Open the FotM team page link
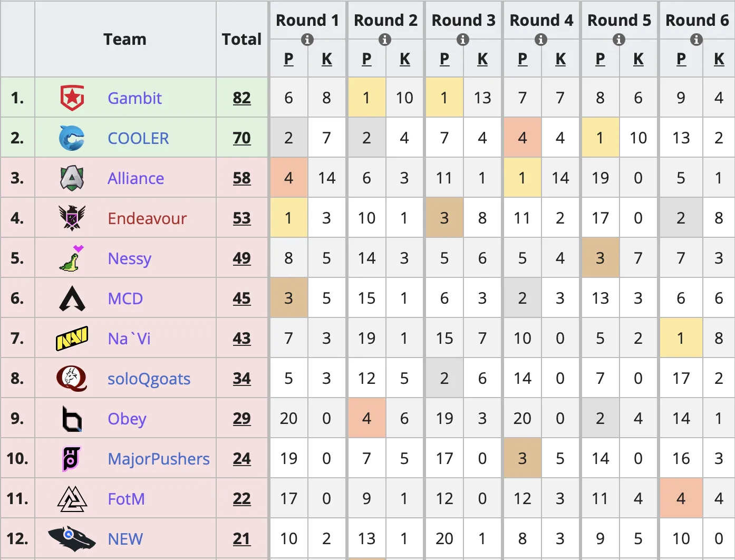The image size is (735, 560). point(126,499)
